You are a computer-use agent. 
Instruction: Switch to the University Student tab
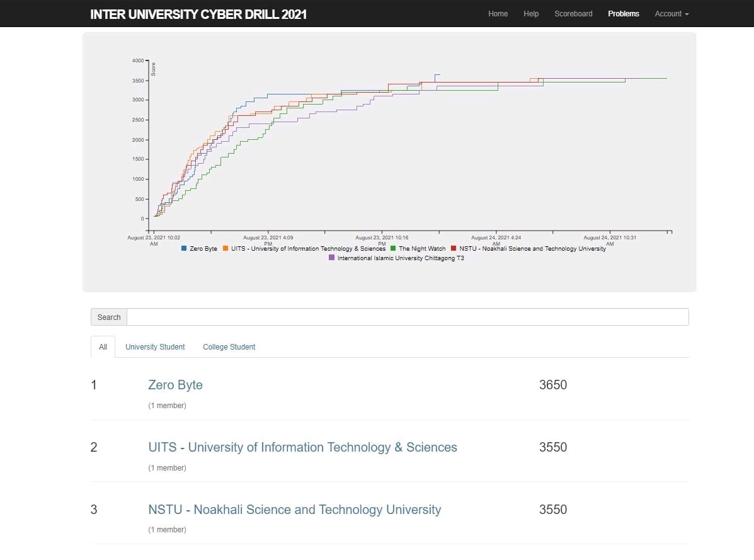[x=155, y=346]
